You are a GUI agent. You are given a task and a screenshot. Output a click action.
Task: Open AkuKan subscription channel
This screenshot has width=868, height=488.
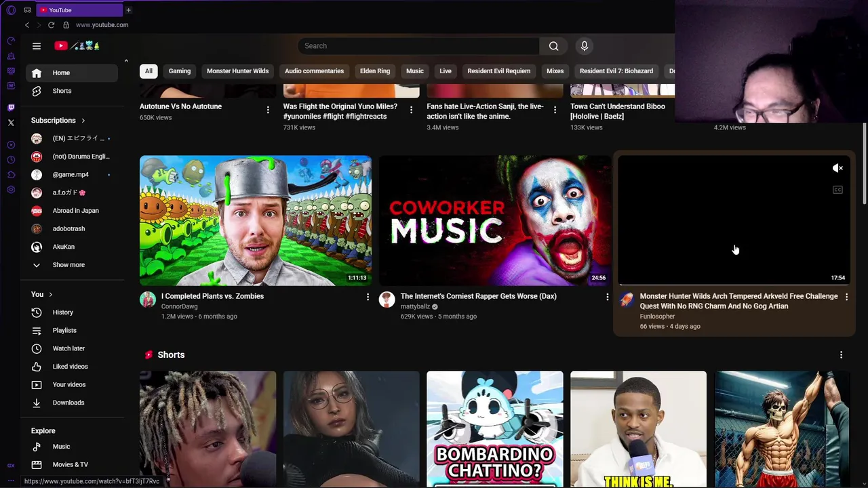[x=72, y=247]
